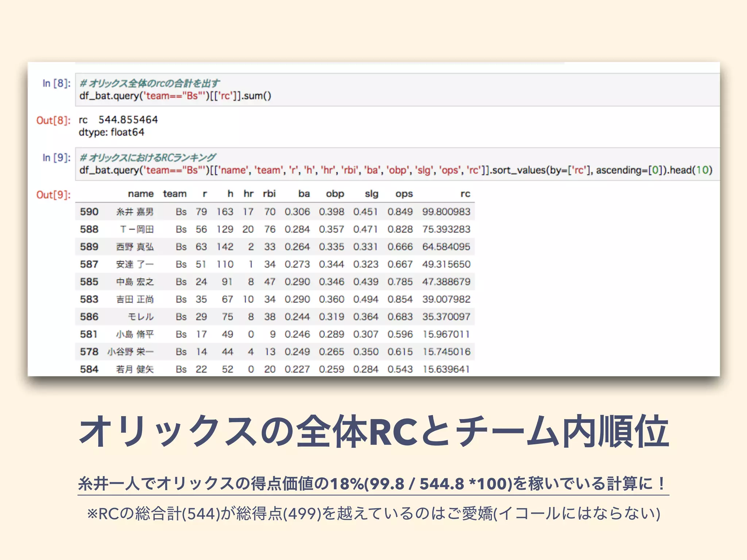
Task: Click row index 587
Action: [89, 264]
